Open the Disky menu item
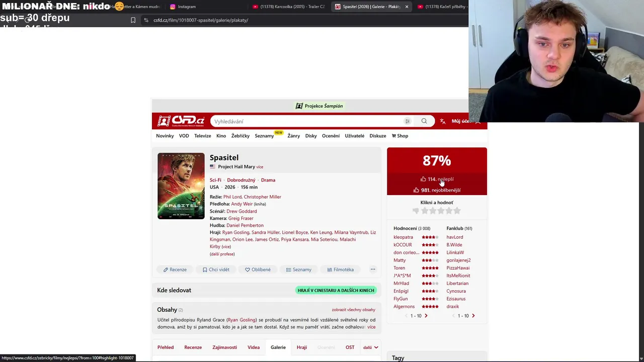This screenshot has width=644, height=362. [x=311, y=136]
